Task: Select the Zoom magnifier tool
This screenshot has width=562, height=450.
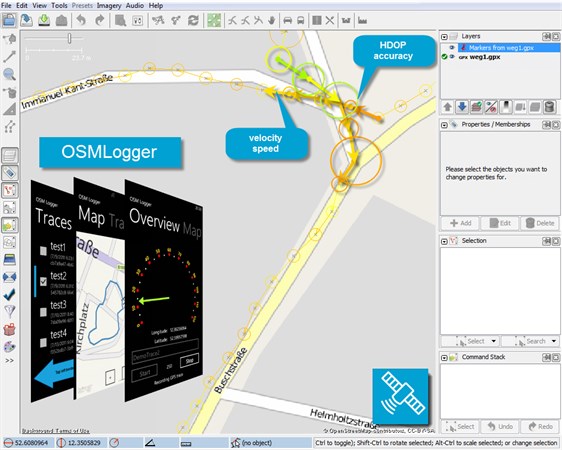Action: click(9, 74)
